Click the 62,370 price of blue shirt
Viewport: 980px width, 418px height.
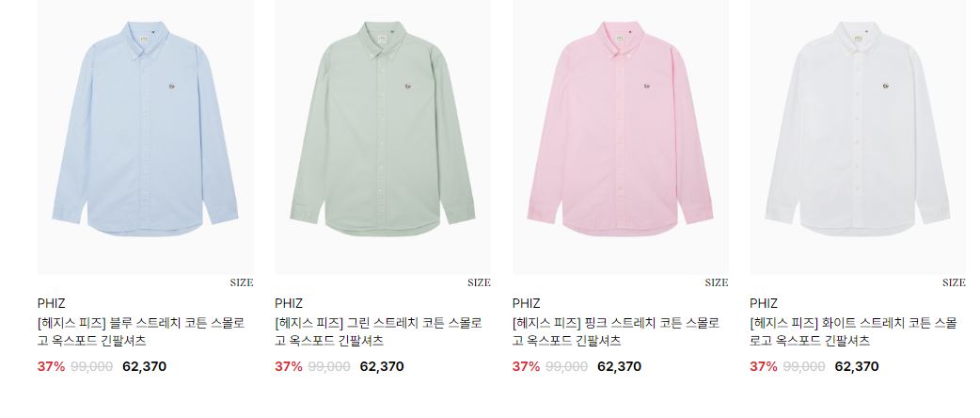point(145,366)
